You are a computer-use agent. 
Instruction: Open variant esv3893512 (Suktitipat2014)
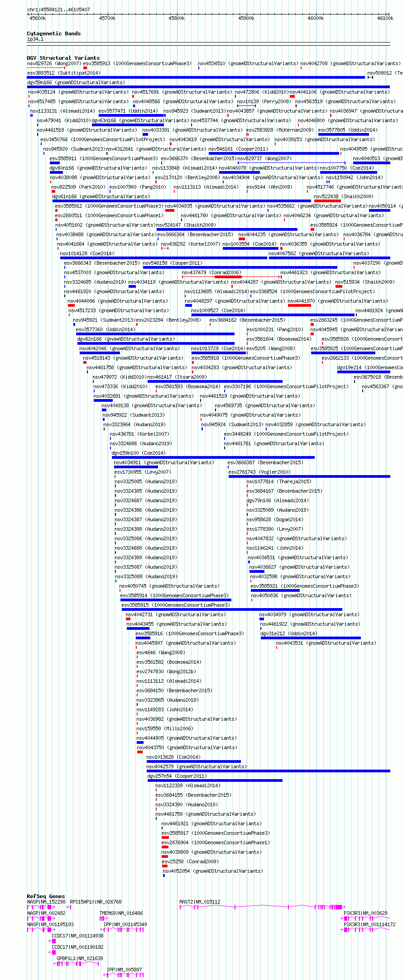coord(64,73)
